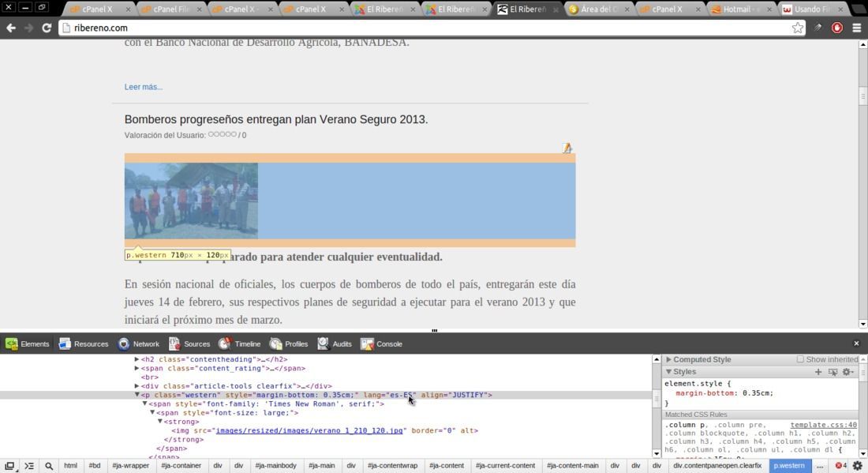This screenshot has height=473, width=868.
Task: Close DevTools panel with the X
Action: [x=856, y=343]
